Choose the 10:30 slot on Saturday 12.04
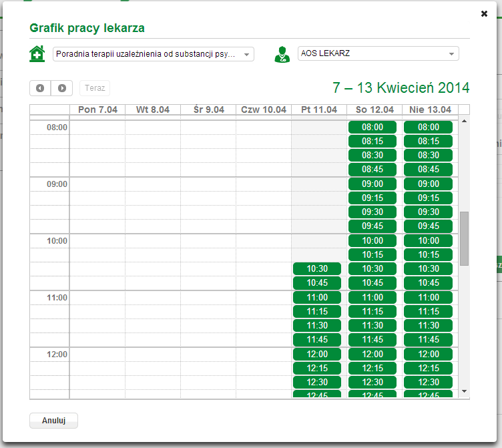The width and height of the screenshot is (502, 448). [372, 268]
